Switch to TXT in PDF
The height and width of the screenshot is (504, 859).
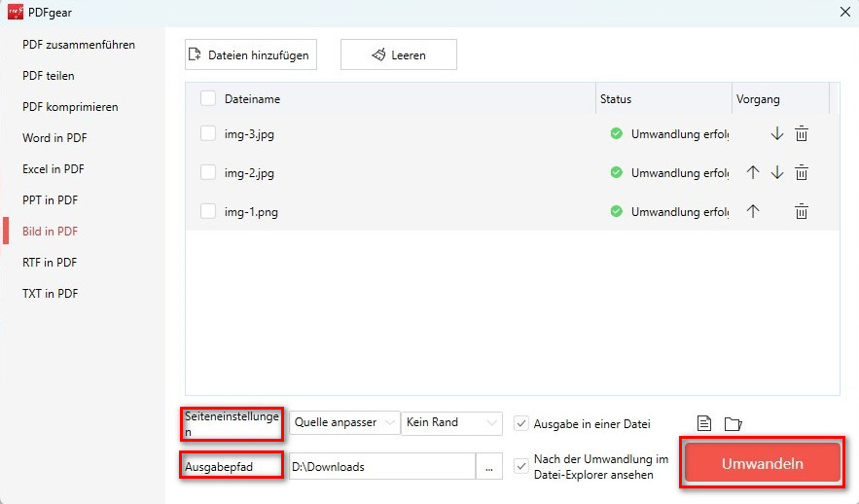(x=50, y=294)
